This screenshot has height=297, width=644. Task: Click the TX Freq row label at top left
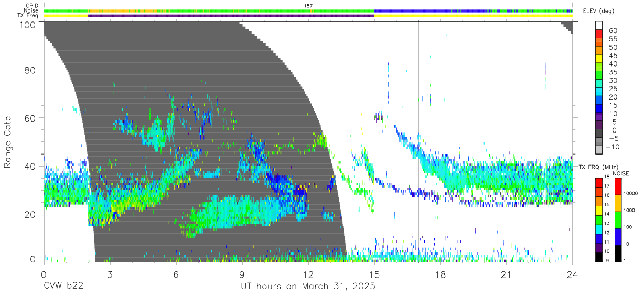pos(28,16)
